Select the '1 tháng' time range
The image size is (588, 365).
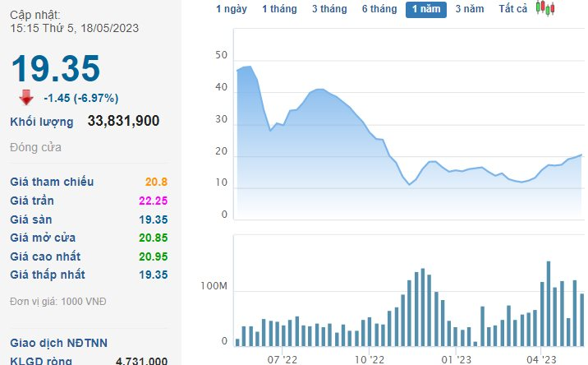click(x=279, y=9)
